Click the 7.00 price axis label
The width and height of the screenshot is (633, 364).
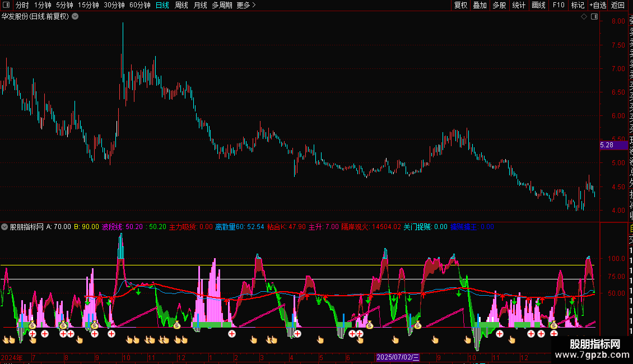[x=618, y=69]
